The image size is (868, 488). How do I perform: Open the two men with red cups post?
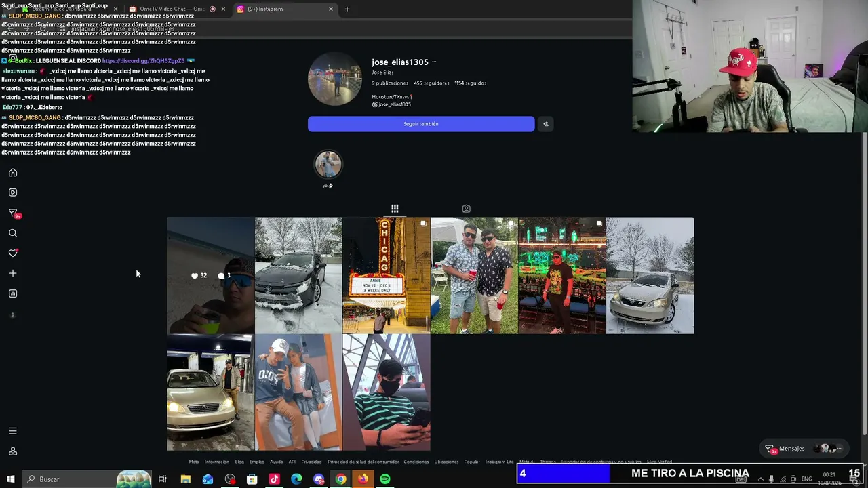474,275
